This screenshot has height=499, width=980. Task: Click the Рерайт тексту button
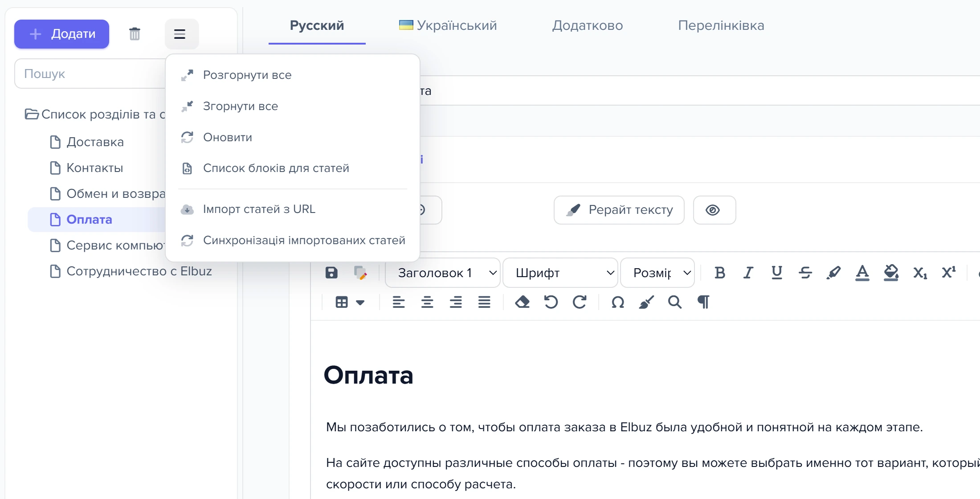(x=619, y=210)
